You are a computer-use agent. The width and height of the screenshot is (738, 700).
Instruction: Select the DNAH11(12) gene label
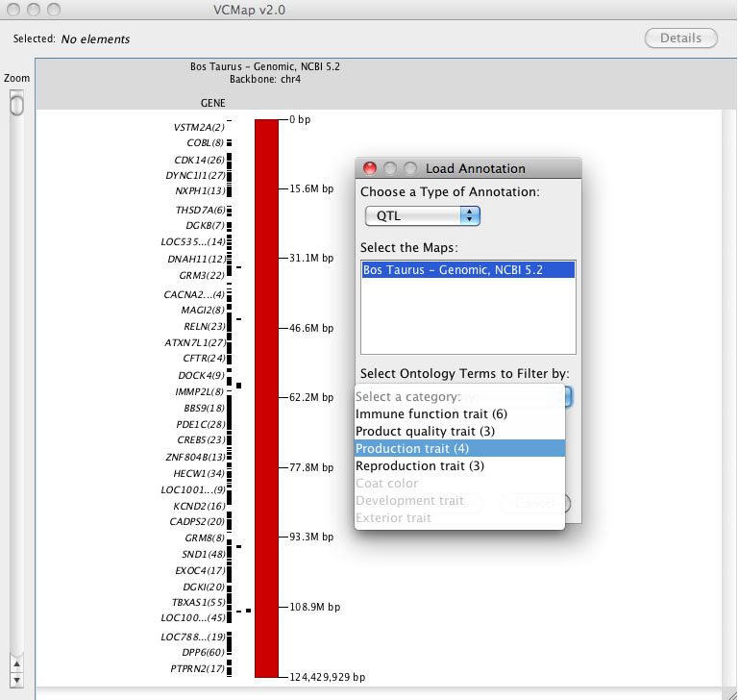(197, 259)
